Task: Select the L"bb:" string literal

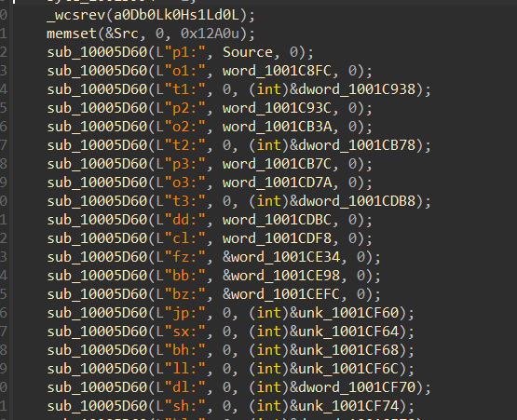Action: click(x=181, y=276)
